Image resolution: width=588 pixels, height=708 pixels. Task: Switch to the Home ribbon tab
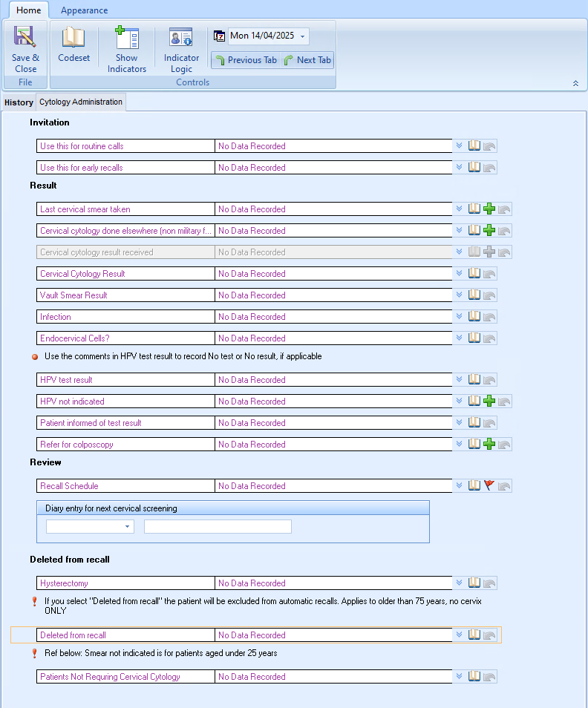pos(28,10)
